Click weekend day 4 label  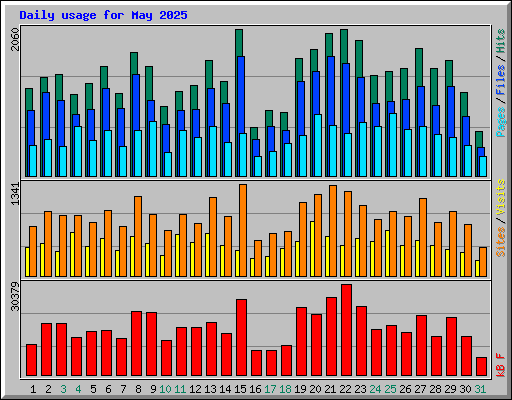click(x=78, y=389)
